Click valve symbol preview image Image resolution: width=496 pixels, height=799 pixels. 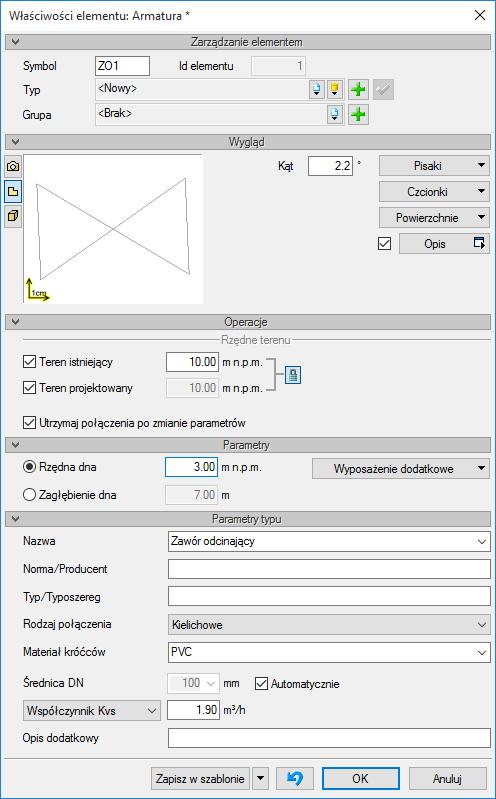tap(113, 229)
